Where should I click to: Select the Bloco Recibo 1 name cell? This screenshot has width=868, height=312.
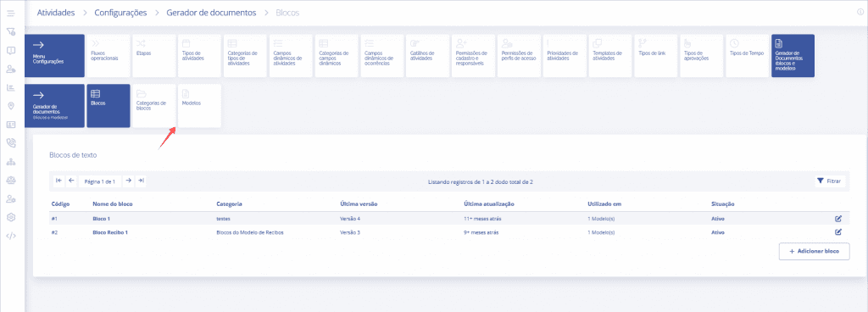pyautogui.click(x=110, y=232)
